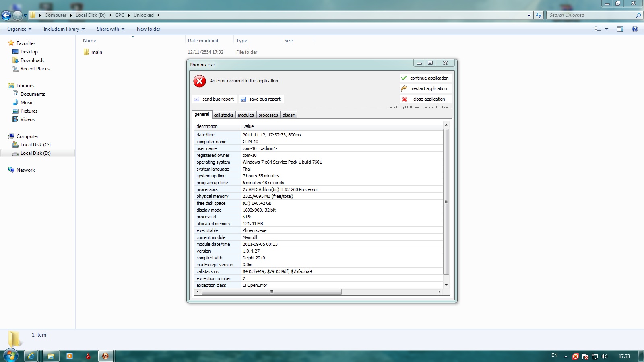Open the Organize dropdown menu
This screenshot has height=362, width=644.
point(19,29)
